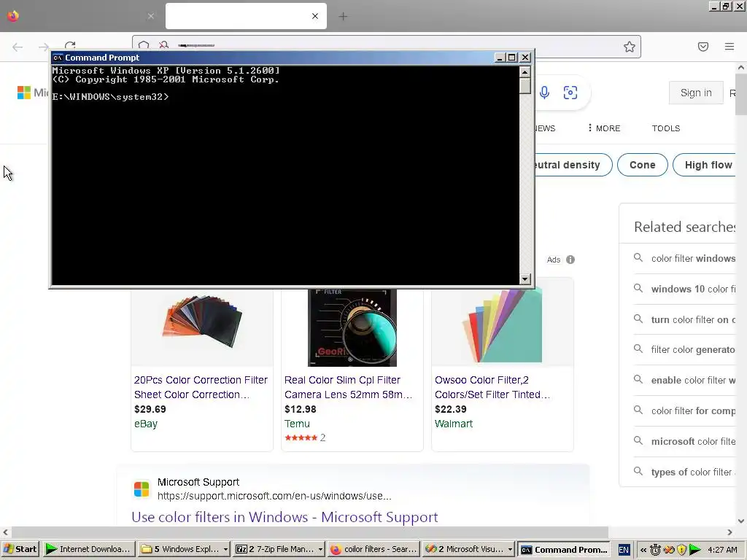Click the Microsoft Support site icon

pos(142,489)
